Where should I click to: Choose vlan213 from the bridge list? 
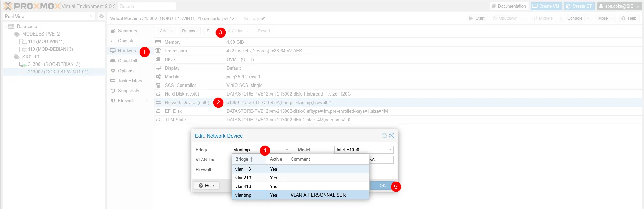pos(243,178)
